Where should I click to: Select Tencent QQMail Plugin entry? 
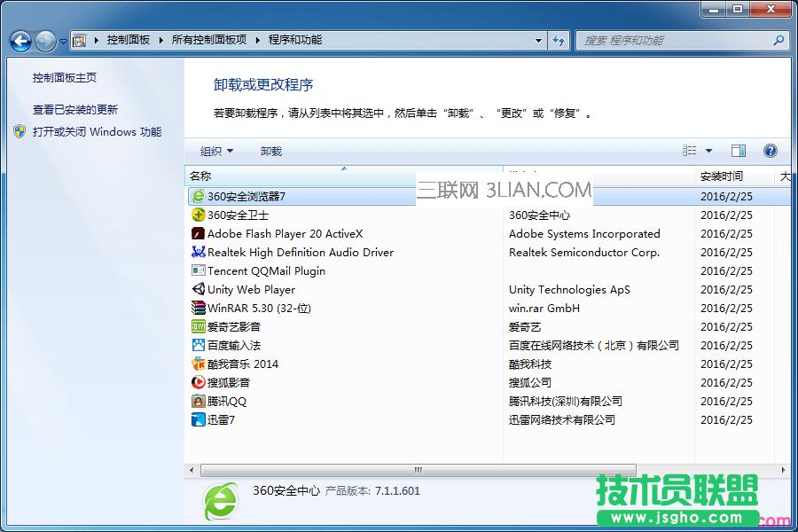(266, 270)
